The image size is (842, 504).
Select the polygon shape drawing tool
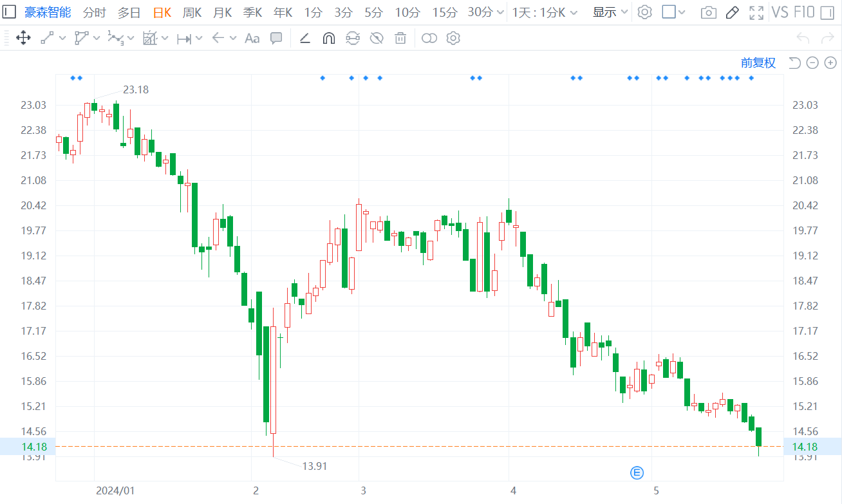pyautogui.click(x=81, y=39)
